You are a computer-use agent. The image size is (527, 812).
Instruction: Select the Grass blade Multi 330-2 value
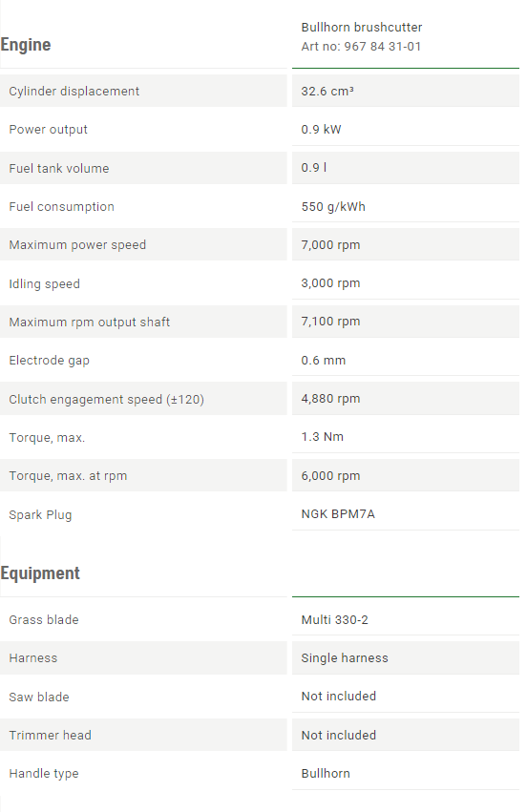pyautogui.click(x=335, y=620)
